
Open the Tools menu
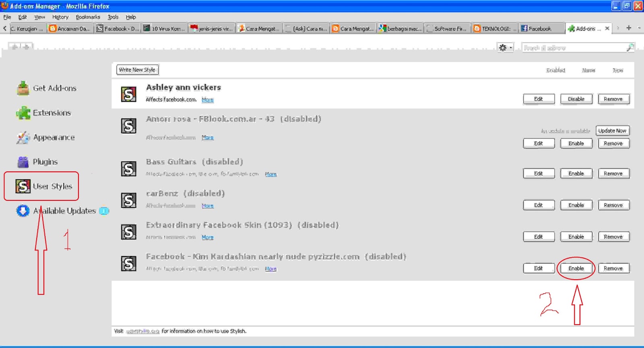pos(113,17)
